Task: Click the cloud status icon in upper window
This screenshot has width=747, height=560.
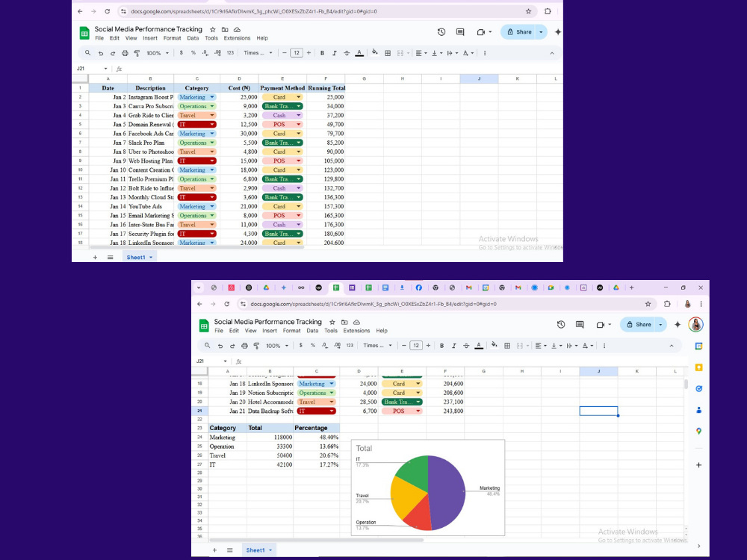Action: [237, 30]
